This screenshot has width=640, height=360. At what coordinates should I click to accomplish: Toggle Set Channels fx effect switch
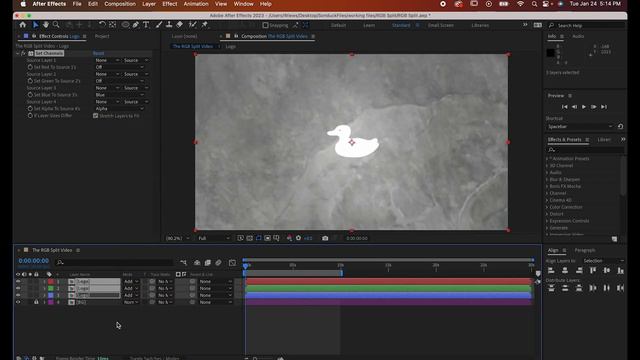pos(23,53)
